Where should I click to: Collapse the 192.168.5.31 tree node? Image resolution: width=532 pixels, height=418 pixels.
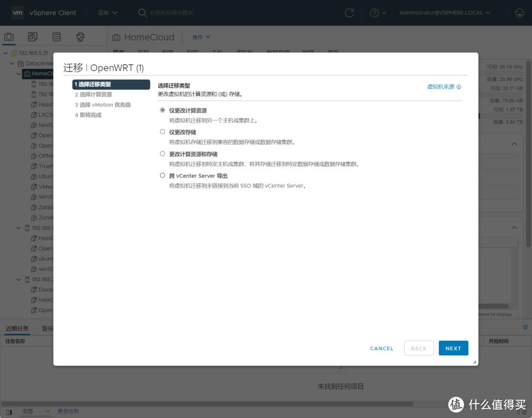click(6, 53)
